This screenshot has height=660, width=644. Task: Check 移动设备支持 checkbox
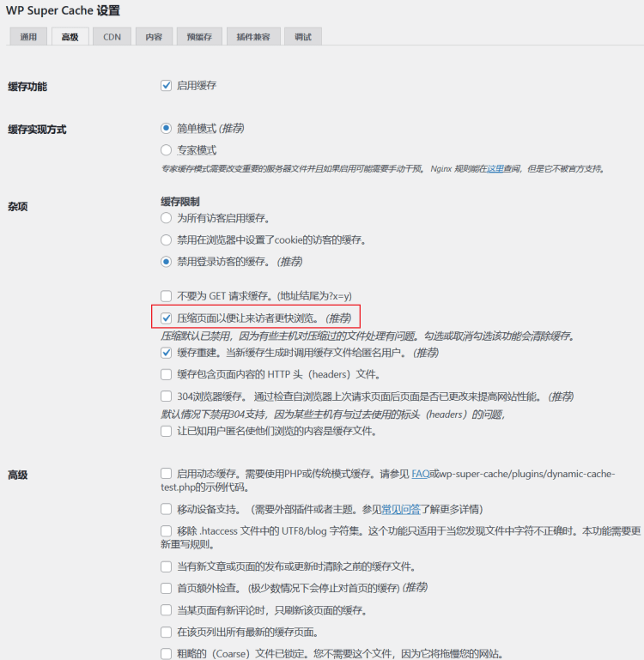[x=166, y=509]
